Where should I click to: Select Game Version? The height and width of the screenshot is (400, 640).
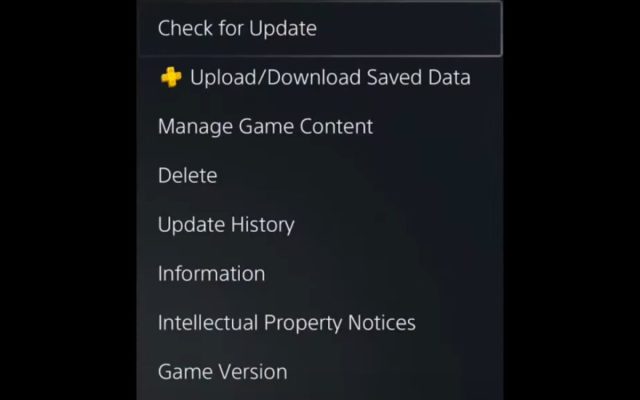[321, 371]
